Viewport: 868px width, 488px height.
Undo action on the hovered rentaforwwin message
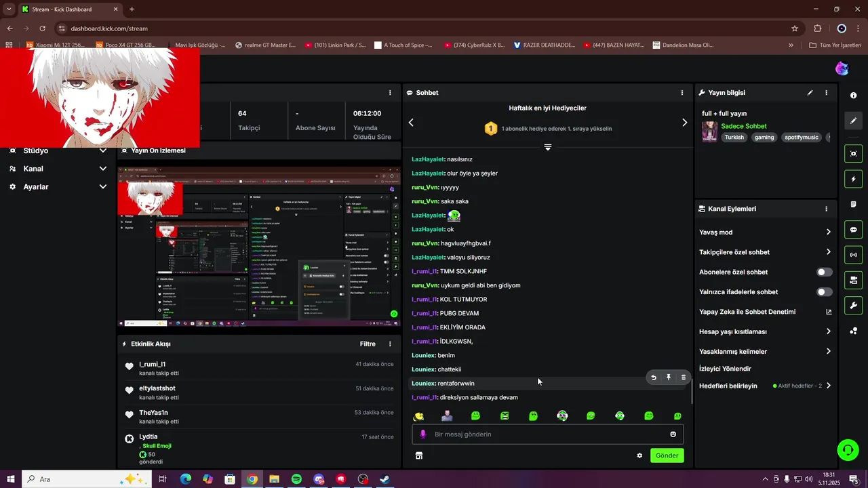click(654, 378)
